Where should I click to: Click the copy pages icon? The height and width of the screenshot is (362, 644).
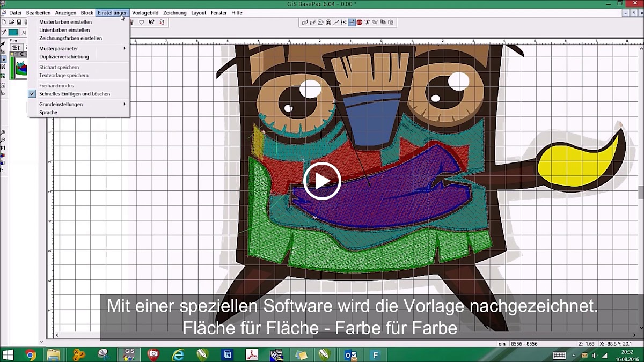point(383,23)
